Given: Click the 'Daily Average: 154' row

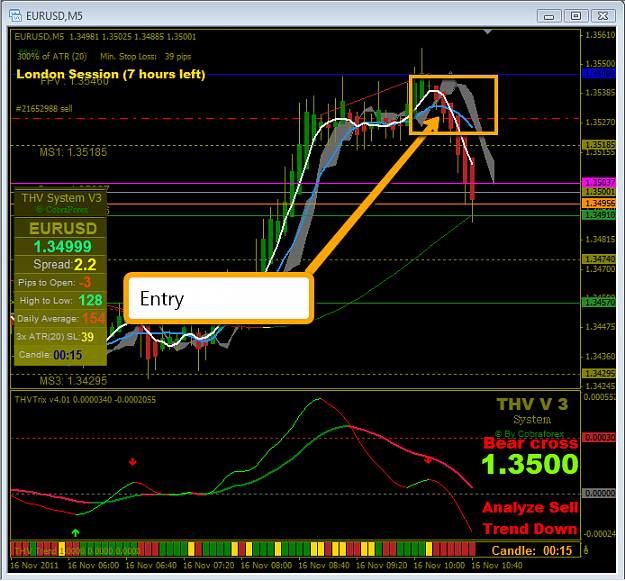Looking at the screenshot, I should pos(61,318).
